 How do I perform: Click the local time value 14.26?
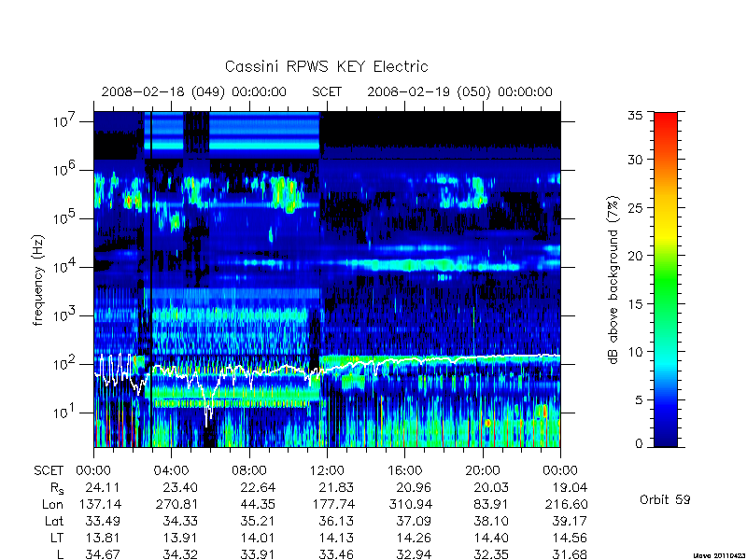(414, 539)
